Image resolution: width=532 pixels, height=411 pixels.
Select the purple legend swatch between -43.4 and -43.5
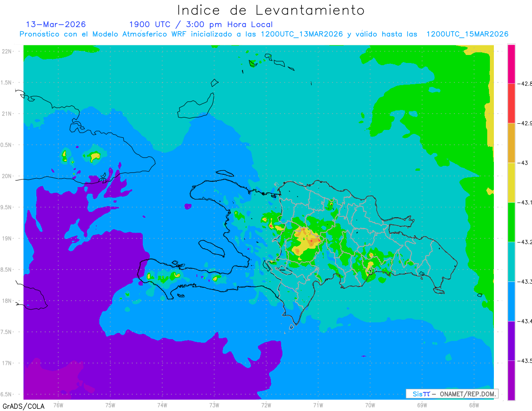[x=511, y=341]
